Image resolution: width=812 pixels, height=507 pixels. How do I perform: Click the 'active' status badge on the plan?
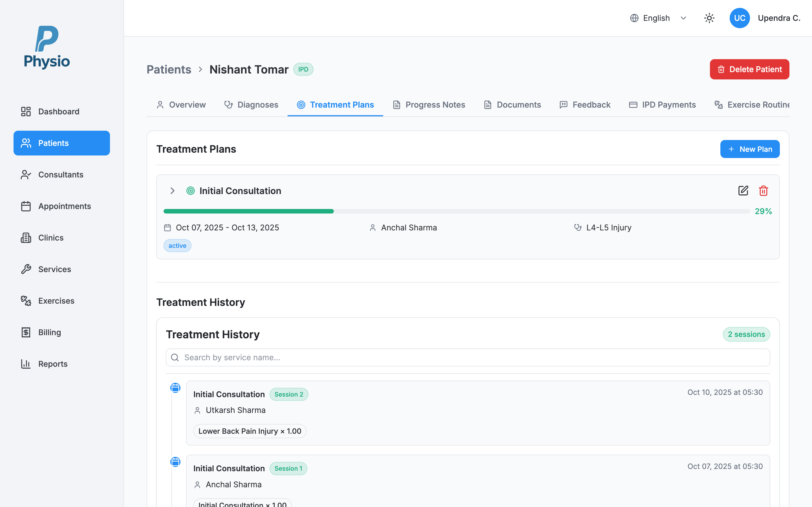pyautogui.click(x=177, y=245)
